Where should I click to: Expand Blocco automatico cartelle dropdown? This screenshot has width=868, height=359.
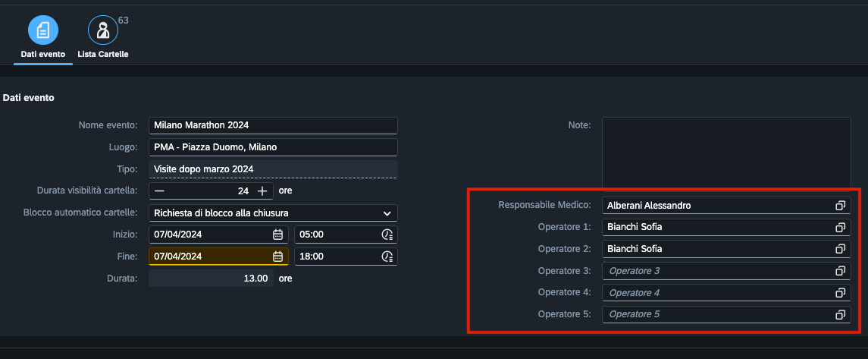tap(387, 213)
